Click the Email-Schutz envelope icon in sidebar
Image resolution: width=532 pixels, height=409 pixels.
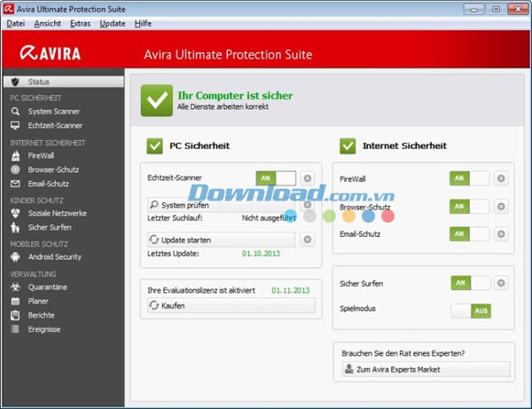(x=15, y=184)
